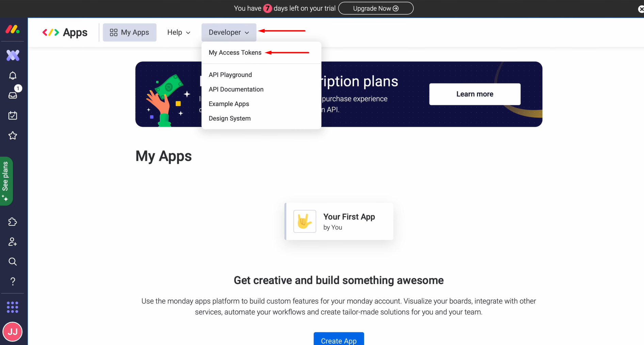
Task: Invite members using the person-plus icon
Action: (x=13, y=242)
